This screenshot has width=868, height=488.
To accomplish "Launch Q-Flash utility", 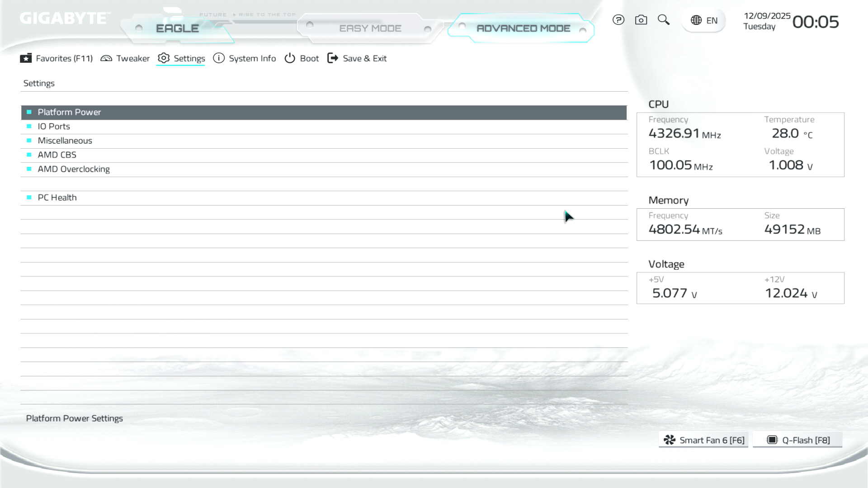I will (x=798, y=440).
